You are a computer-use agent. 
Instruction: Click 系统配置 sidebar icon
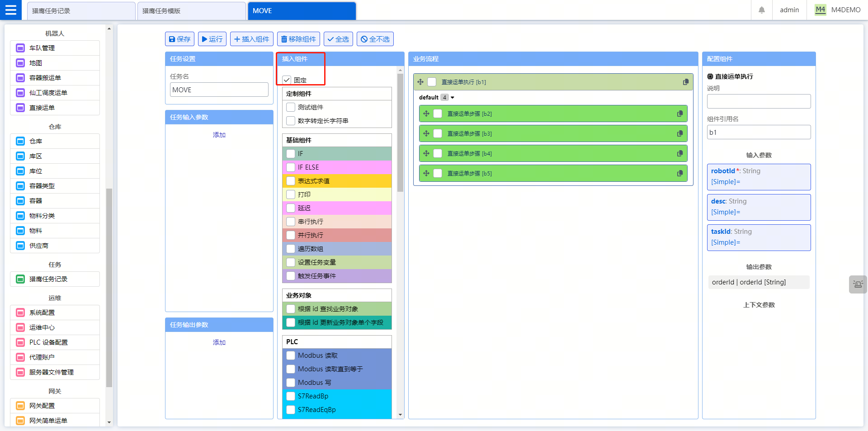coord(20,313)
